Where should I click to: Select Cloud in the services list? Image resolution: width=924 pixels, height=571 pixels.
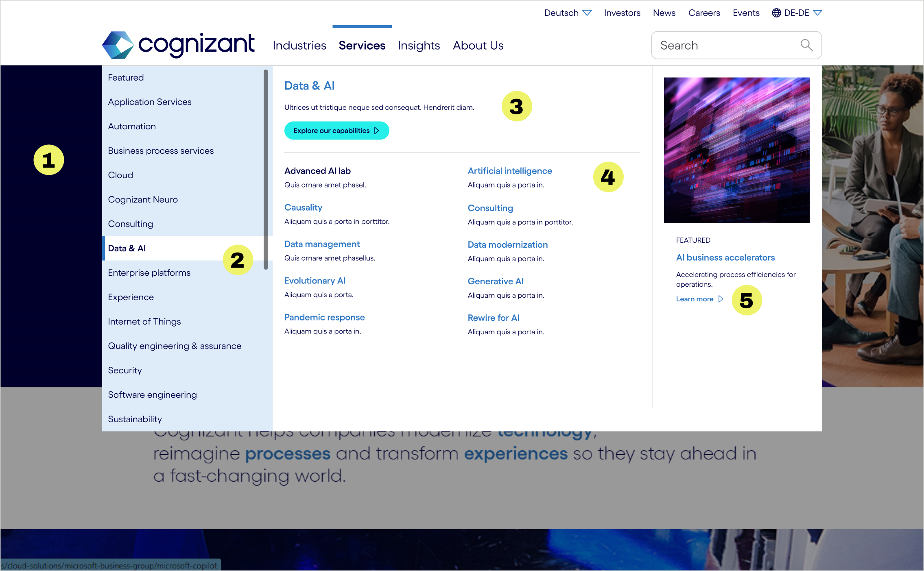click(120, 175)
